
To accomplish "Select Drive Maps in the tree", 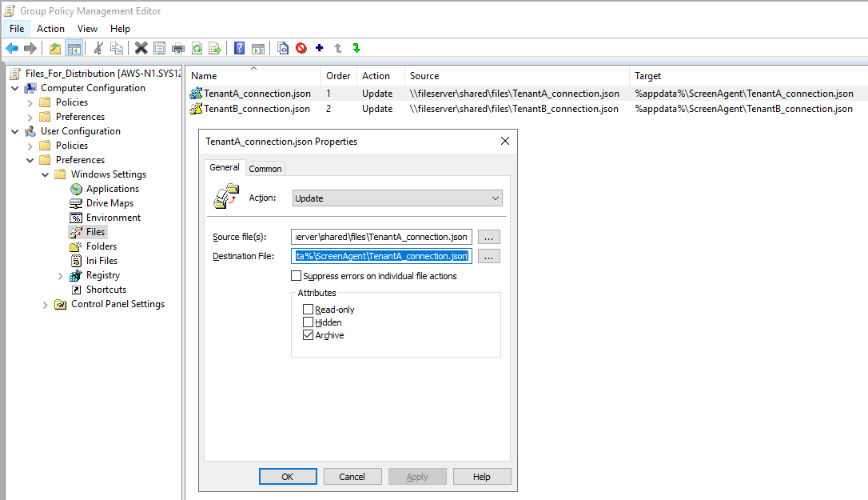I will click(x=109, y=203).
